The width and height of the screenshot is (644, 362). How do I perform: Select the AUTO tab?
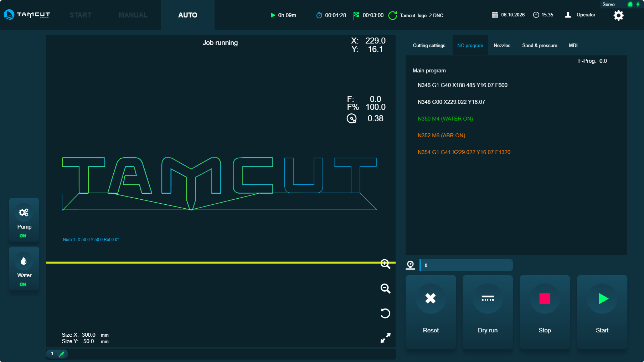pyautogui.click(x=187, y=15)
